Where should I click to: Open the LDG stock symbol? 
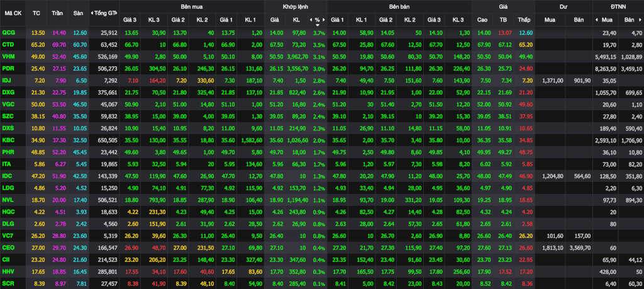point(8,188)
